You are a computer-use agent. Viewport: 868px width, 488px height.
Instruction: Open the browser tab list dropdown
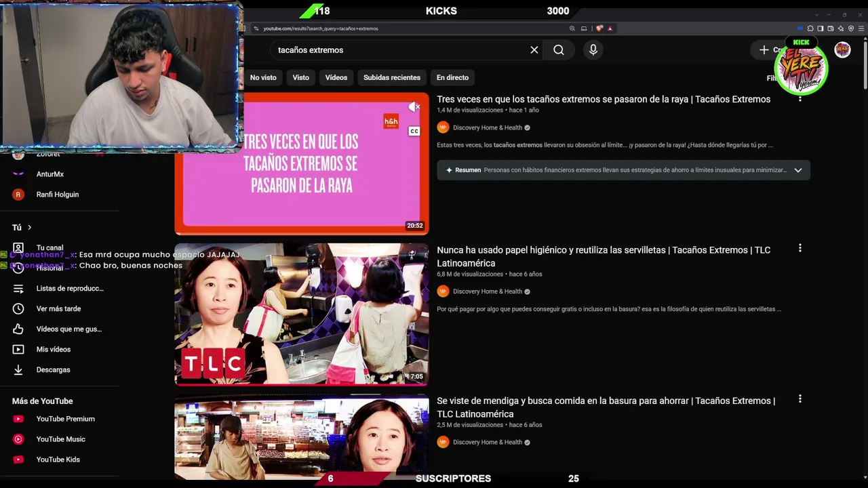816,14
